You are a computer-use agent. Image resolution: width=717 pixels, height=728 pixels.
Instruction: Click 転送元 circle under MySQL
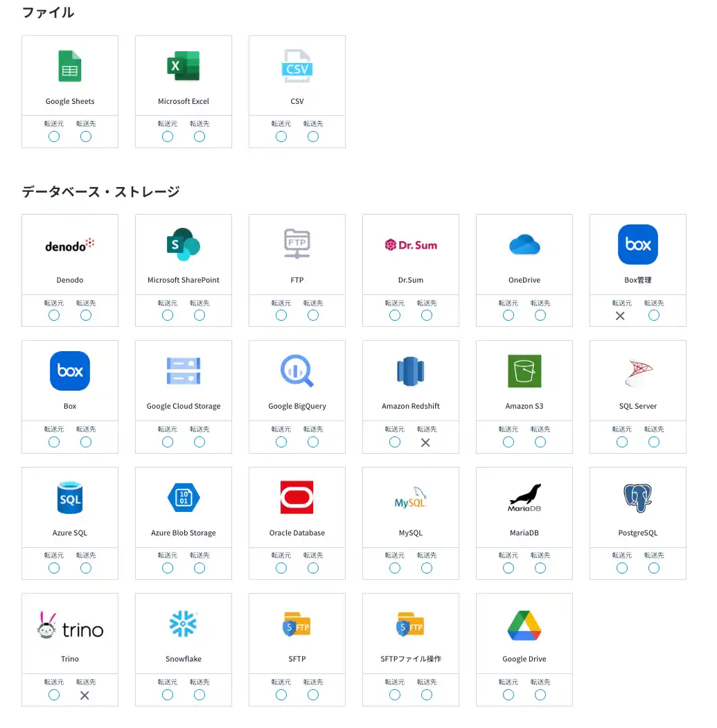coord(395,568)
